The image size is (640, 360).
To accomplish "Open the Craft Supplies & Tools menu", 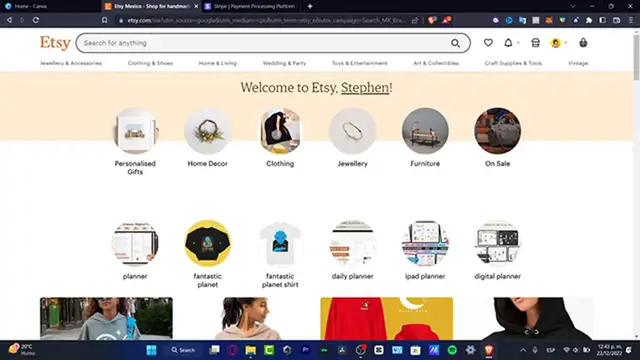I will click(x=513, y=63).
